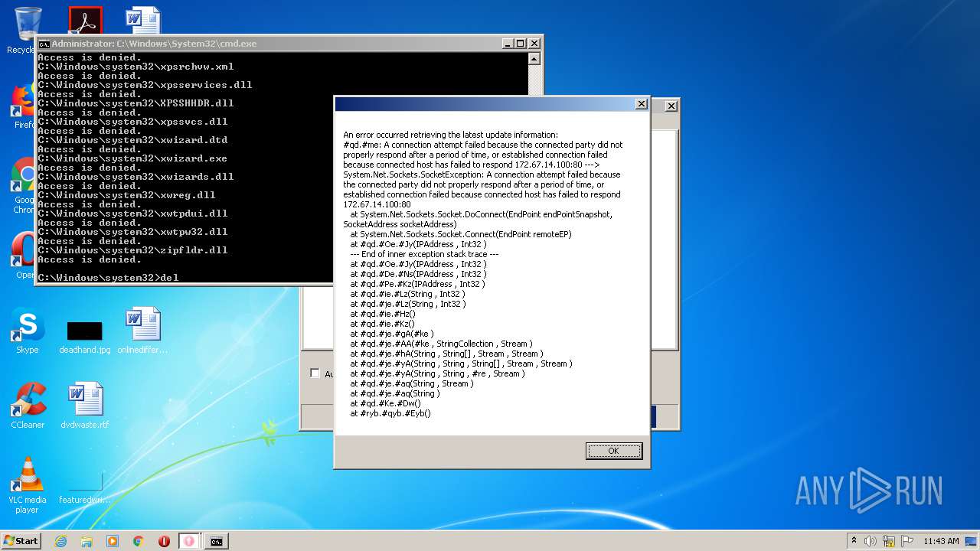Open the Recycle Bin desktop icon
980x551 pixels.
[27, 31]
